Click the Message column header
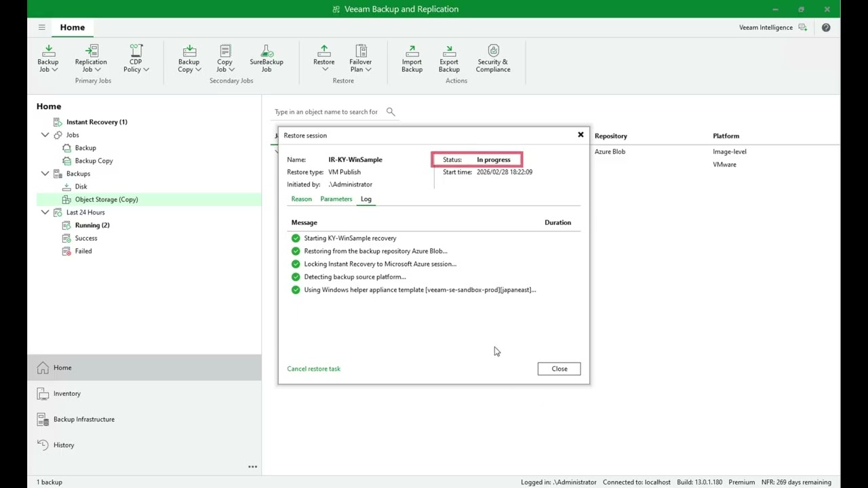 click(x=304, y=222)
